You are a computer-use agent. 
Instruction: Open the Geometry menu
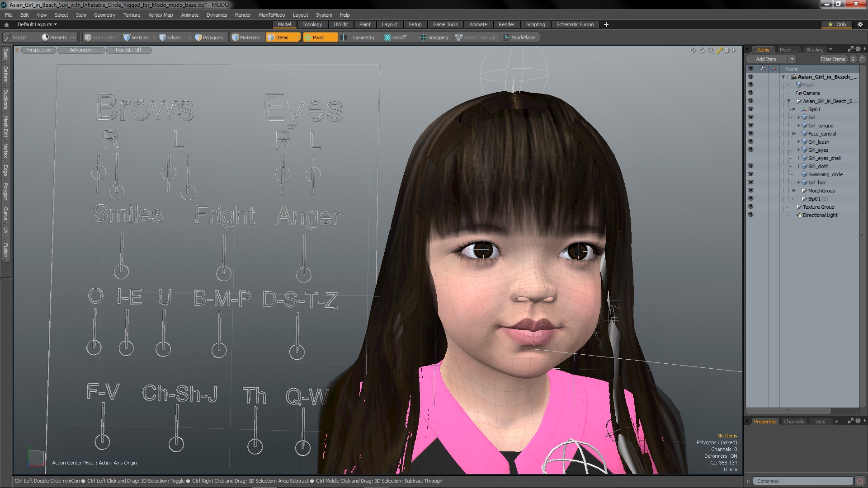pyautogui.click(x=104, y=15)
